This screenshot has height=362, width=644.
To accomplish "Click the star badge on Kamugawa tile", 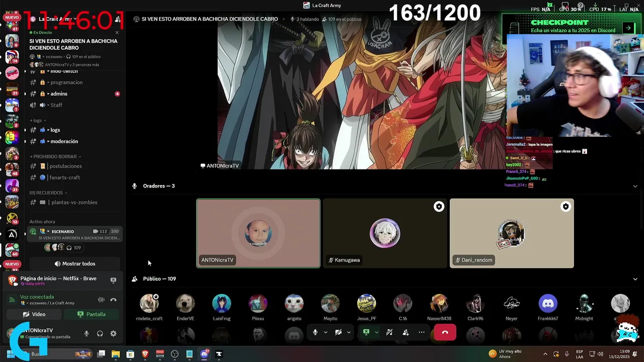I will click(x=439, y=207).
